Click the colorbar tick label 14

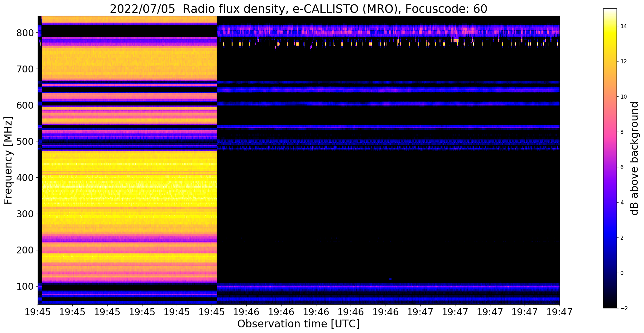[624, 26]
